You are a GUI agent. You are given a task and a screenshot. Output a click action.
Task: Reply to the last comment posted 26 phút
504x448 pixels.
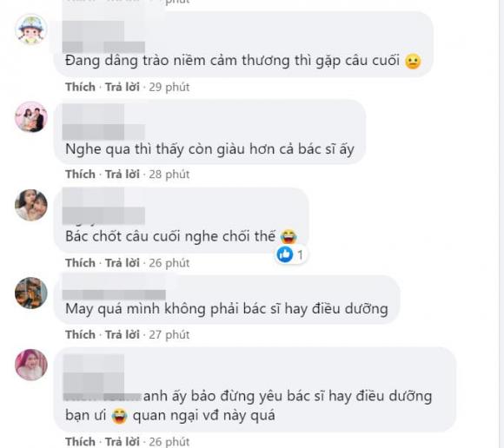[x=123, y=442]
